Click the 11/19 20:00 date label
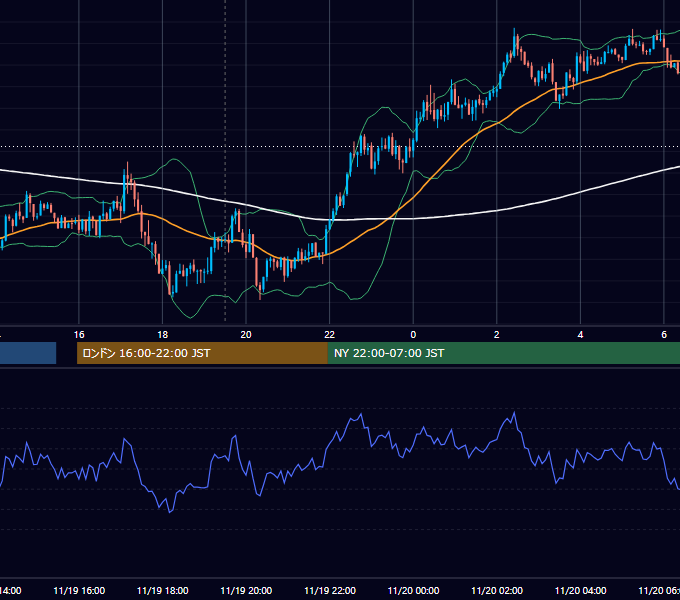The height and width of the screenshot is (600, 680). [246, 591]
